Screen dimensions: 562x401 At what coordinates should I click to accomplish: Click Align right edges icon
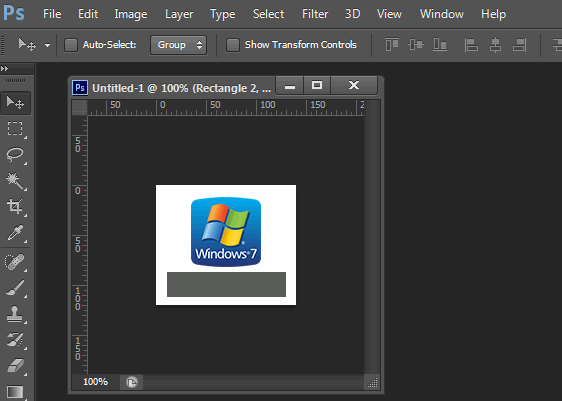519,45
